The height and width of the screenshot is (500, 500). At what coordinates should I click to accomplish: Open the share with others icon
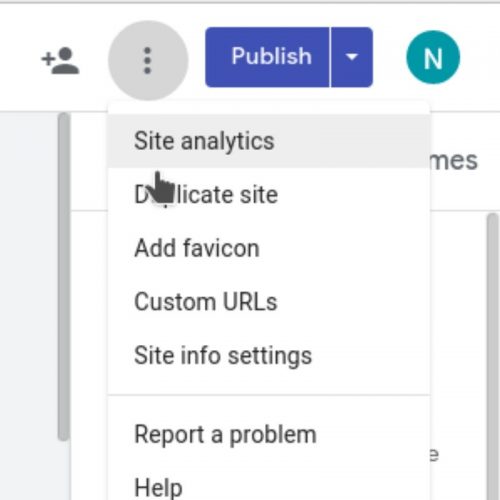(60, 60)
